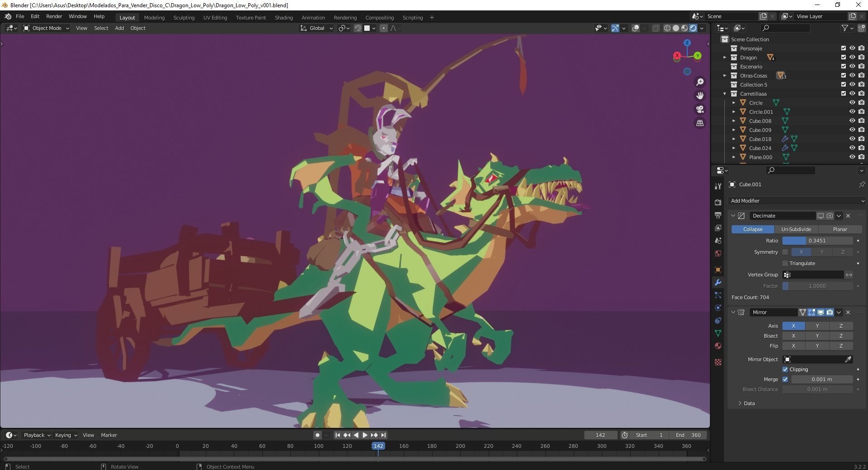Image resolution: width=868 pixels, height=470 pixels.
Task: Open the Keying dropdown in timeline
Action: tap(66, 435)
